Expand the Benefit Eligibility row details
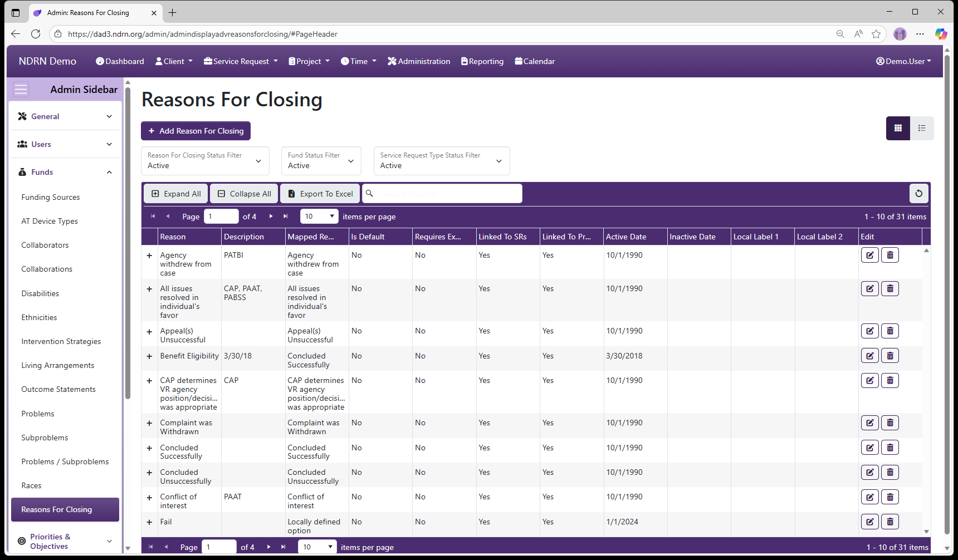Viewport: 958px width, 560px height. coord(149,356)
